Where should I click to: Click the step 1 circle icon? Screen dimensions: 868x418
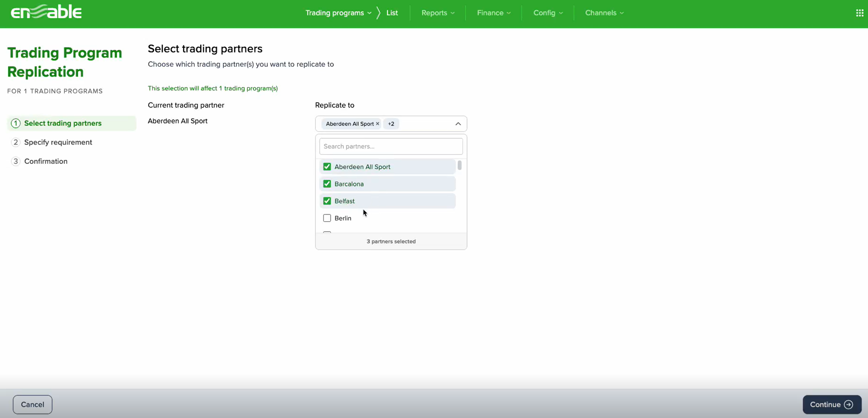coord(16,123)
